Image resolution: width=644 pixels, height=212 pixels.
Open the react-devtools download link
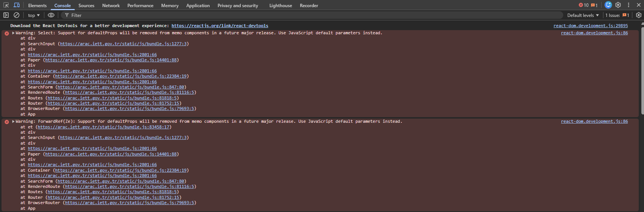pos(220,26)
